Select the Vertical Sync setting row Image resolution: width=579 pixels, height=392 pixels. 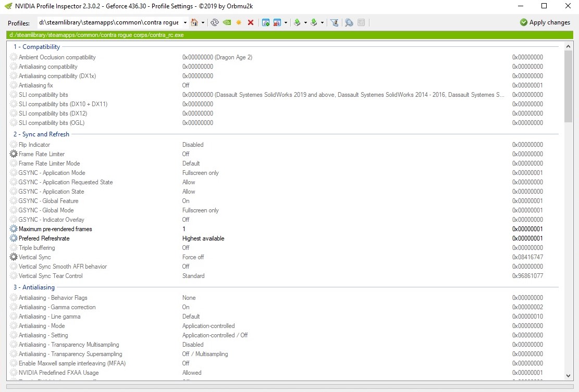tap(35, 257)
